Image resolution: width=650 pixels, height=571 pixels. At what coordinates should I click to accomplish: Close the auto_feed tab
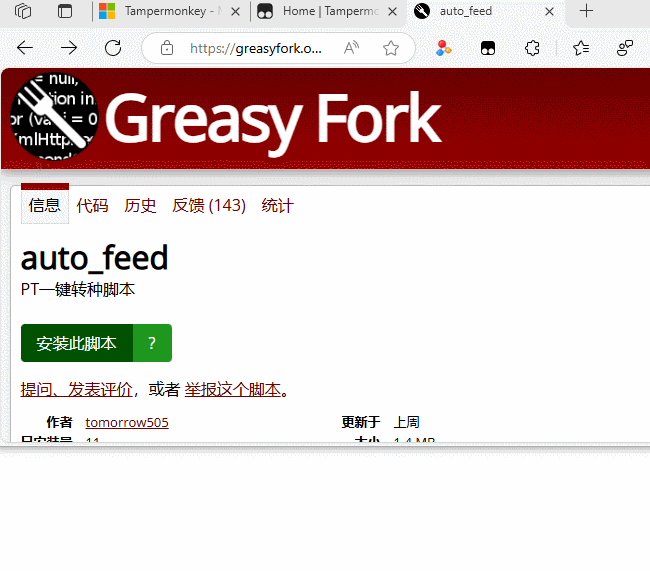(549, 11)
